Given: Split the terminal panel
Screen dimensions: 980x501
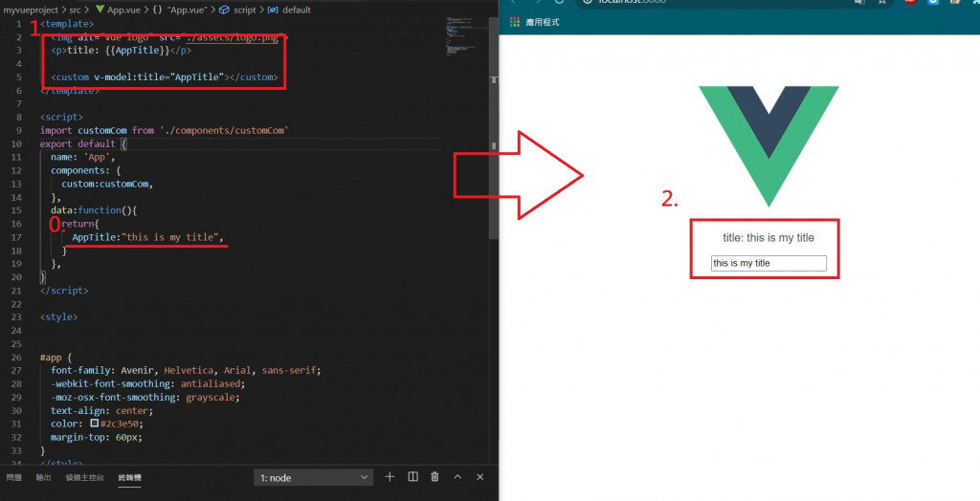Looking at the screenshot, I should pos(412,477).
